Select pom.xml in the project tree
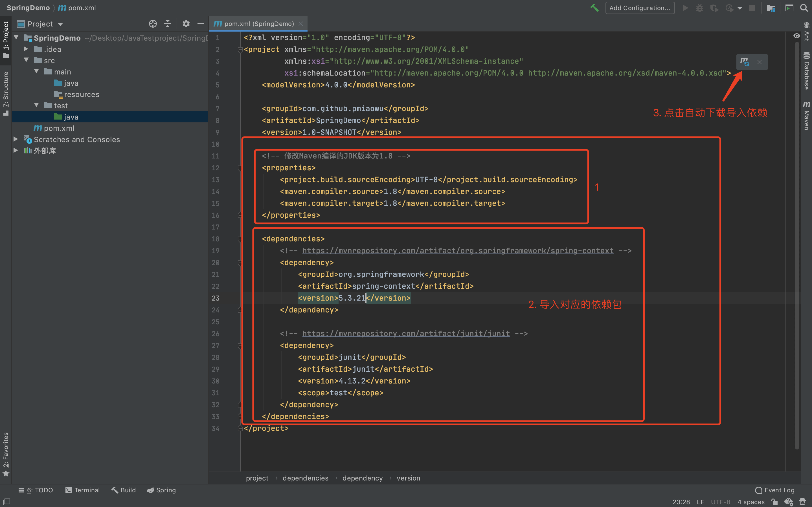812x507 pixels. (x=59, y=128)
